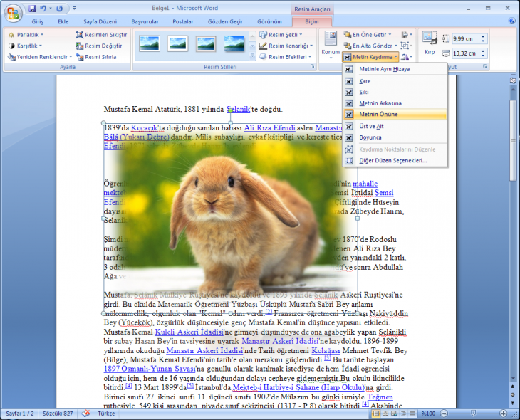Viewport: 520px width, 420px height.
Task: Open the rotate objects icon
Action: (407, 57)
